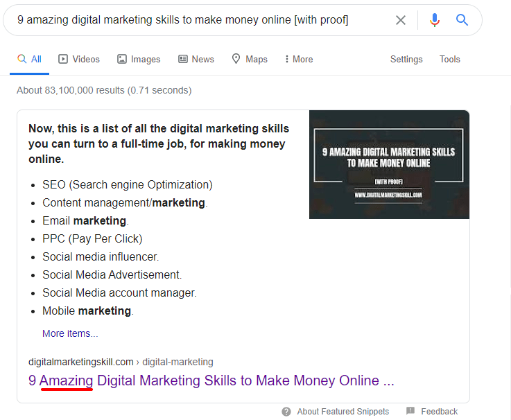The image size is (511, 420).
Task: Switch to the Images tab
Action: click(x=139, y=60)
